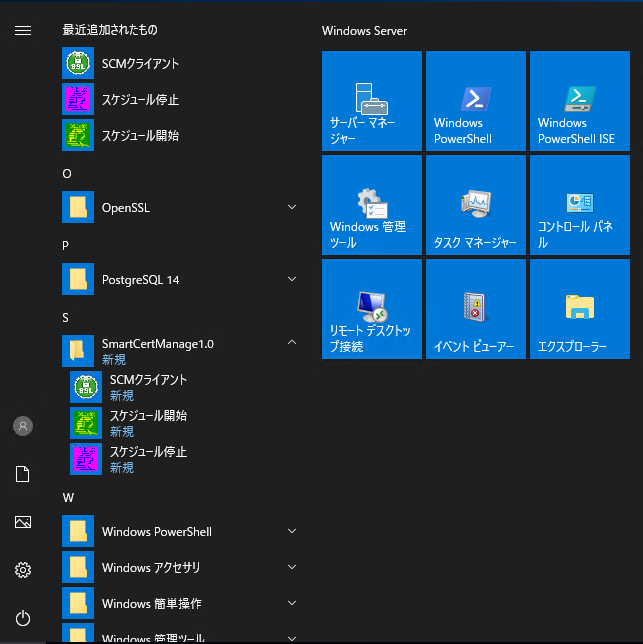Click the Windows Server group title
Viewport: 643px width, 644px height.
click(364, 31)
